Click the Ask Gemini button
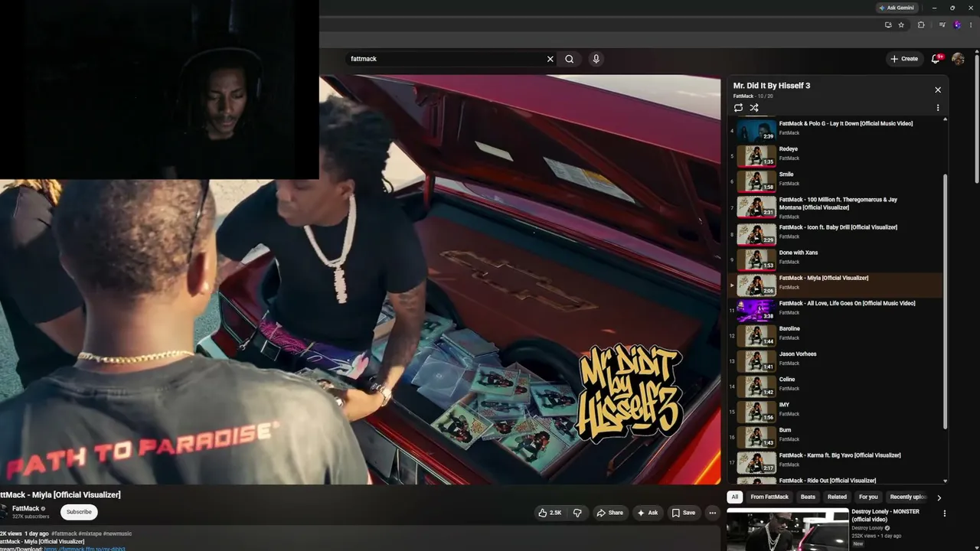 (x=897, y=8)
